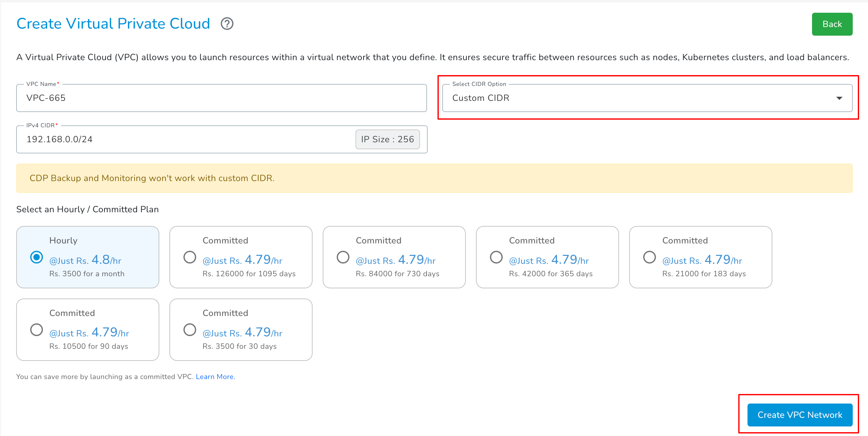Select the Committed plan for 30 days
The width and height of the screenshot is (868, 436).
coord(190,329)
